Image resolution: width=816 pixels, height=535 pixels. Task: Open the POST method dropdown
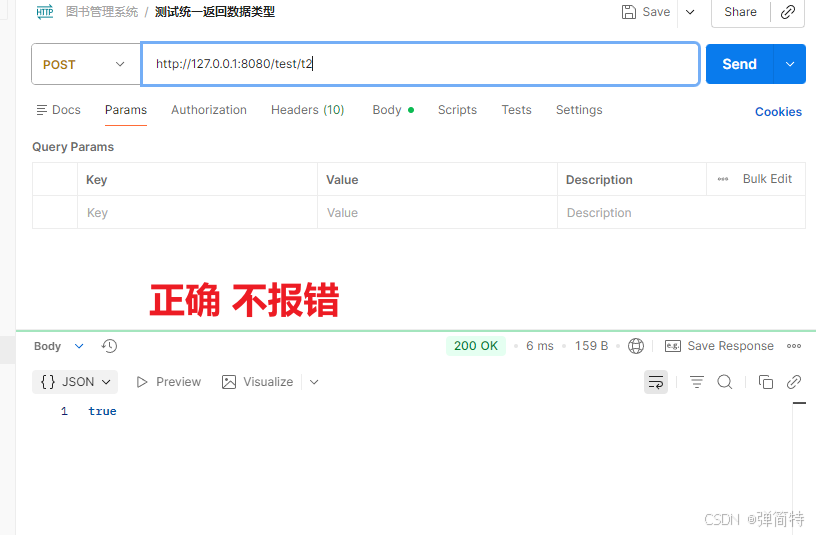[x=86, y=64]
